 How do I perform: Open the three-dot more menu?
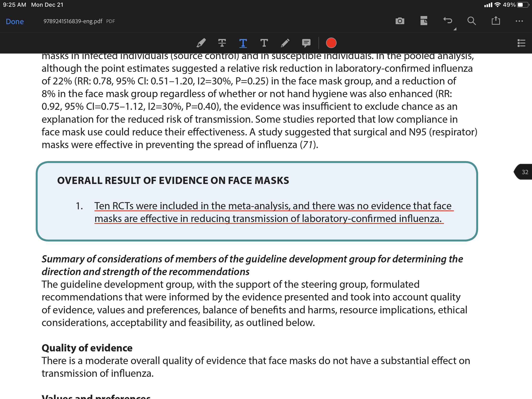519,21
